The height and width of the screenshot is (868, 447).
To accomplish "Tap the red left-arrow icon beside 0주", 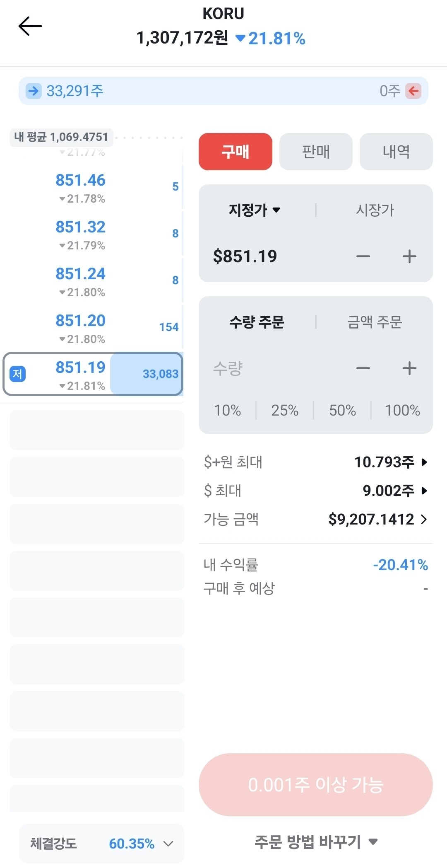I will tap(413, 91).
